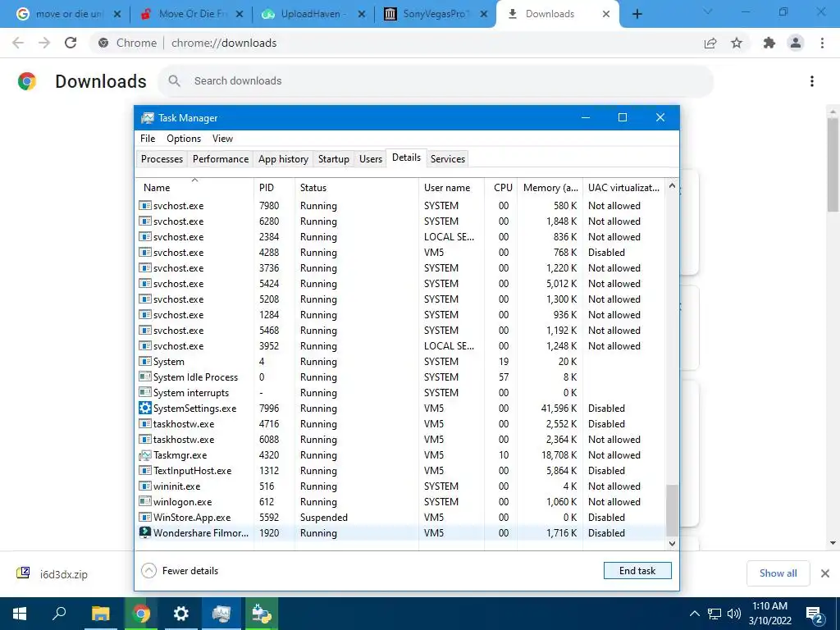Open Downloads page more actions menu
Viewport: 840px width, 630px height.
[x=812, y=81]
